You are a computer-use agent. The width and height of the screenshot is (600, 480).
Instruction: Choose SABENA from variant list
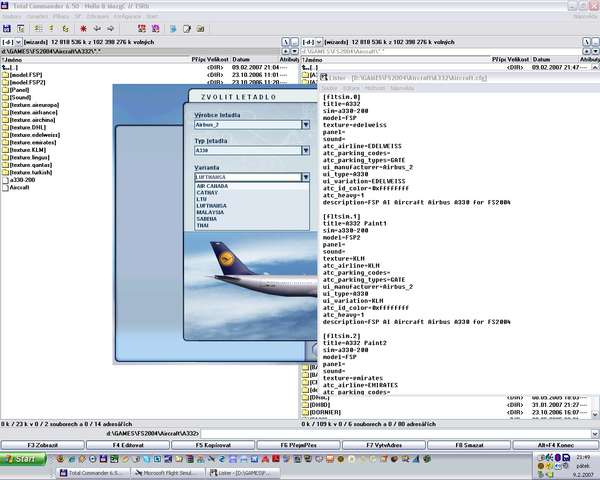pyautogui.click(x=207, y=219)
